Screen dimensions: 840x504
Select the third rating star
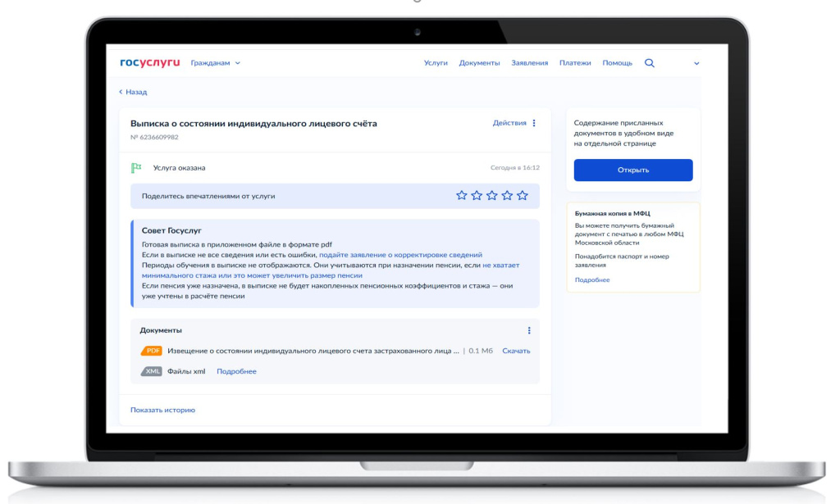coord(492,196)
